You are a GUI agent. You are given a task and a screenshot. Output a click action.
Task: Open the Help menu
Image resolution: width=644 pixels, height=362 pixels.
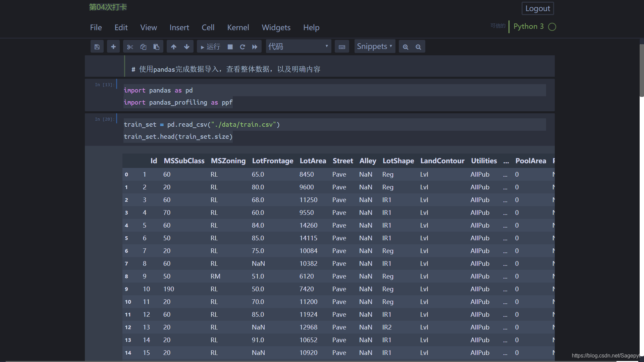(x=311, y=27)
